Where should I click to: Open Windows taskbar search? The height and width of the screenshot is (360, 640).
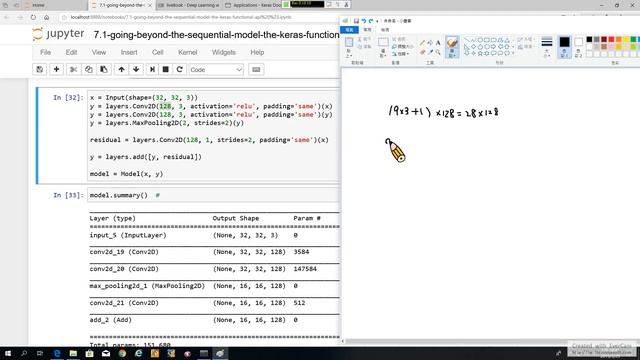(24, 353)
